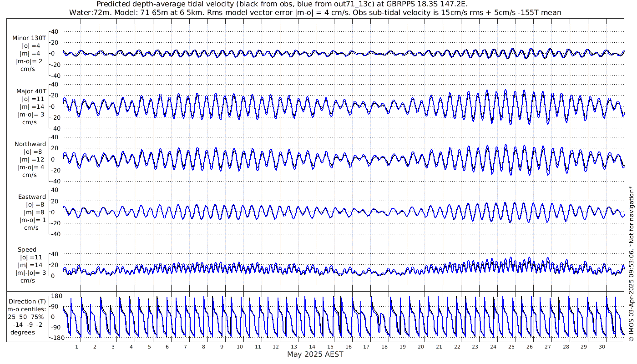Click the "20" day tick on the x-axis
The image size is (637, 364).
pyautogui.click(x=421, y=347)
